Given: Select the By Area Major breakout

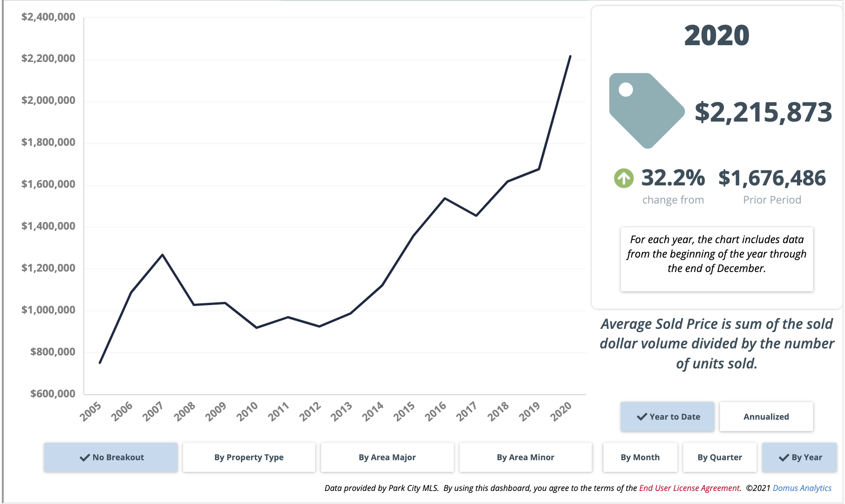Looking at the screenshot, I should pos(387,457).
